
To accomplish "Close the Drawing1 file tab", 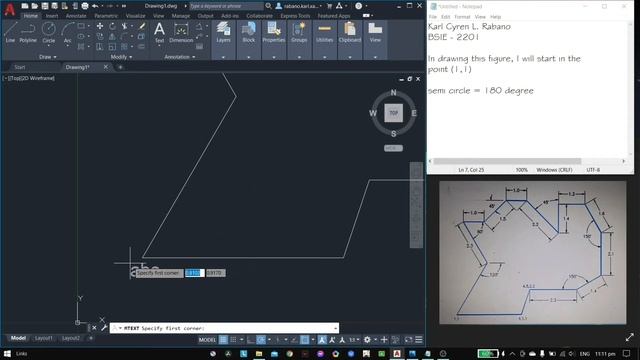I will click(106, 67).
